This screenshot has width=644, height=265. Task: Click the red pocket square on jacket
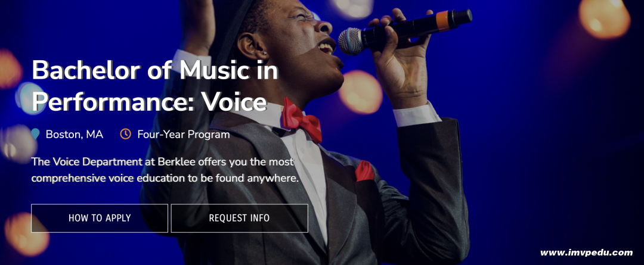tap(364, 171)
